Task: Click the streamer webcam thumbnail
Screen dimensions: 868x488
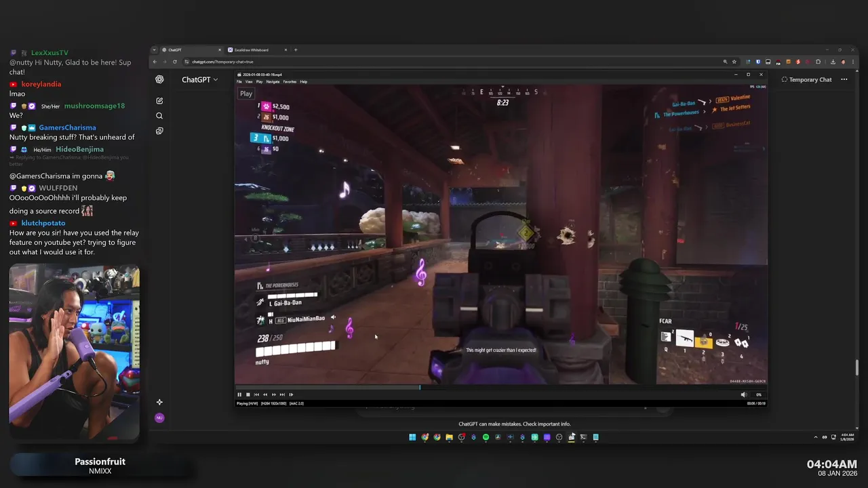Action: 75,353
